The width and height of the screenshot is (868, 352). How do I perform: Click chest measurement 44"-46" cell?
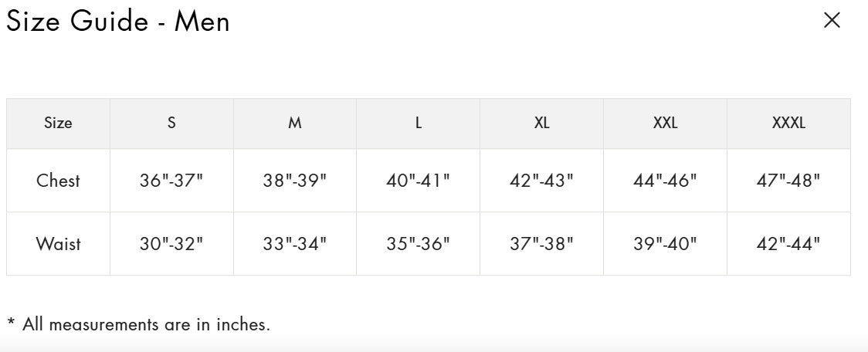point(666,181)
